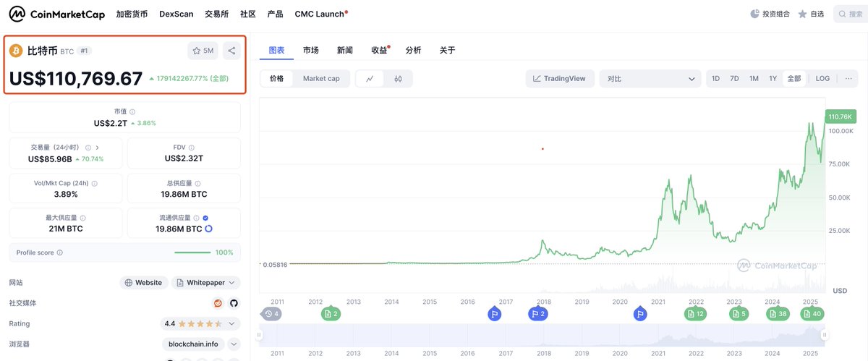Switch to 收益 tab
Viewport: 868px width, 361px height.
pyautogui.click(x=380, y=50)
